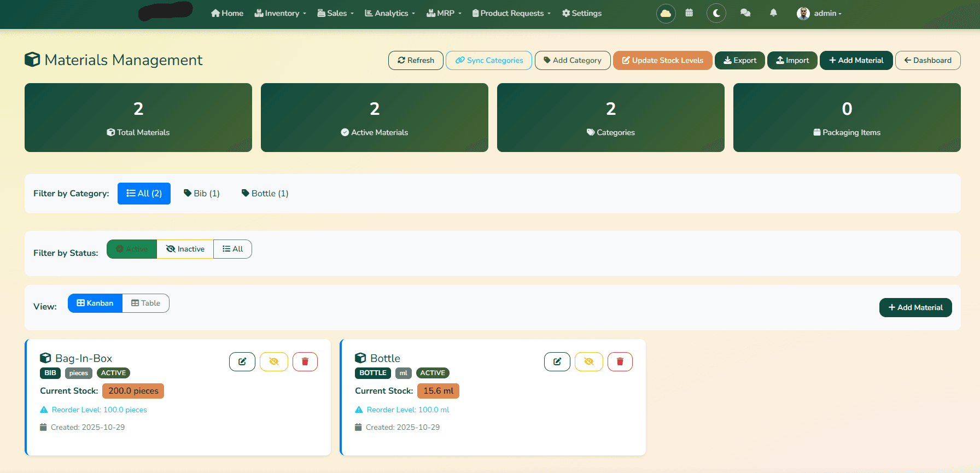Expand the Analytics dropdown menu
The width and height of the screenshot is (980, 473).
click(x=390, y=13)
